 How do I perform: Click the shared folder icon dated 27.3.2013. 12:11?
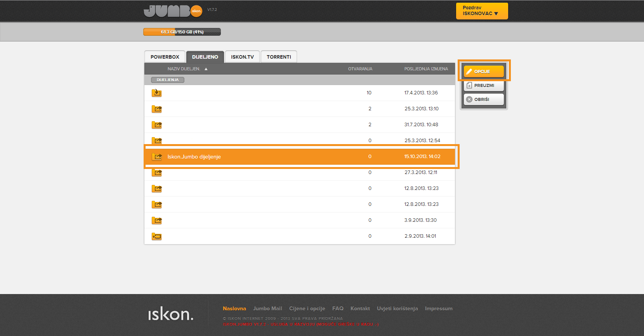156,172
